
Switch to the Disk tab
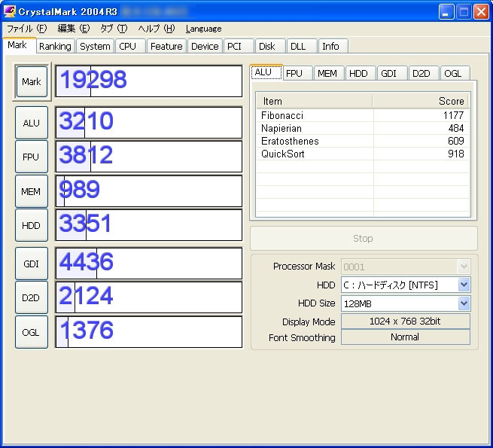point(270,46)
